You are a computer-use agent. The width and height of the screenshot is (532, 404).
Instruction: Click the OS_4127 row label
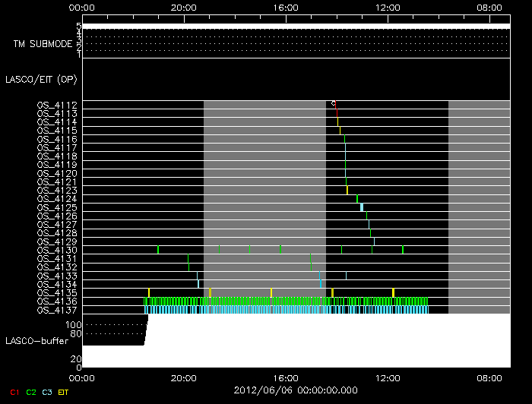pyautogui.click(x=57, y=225)
